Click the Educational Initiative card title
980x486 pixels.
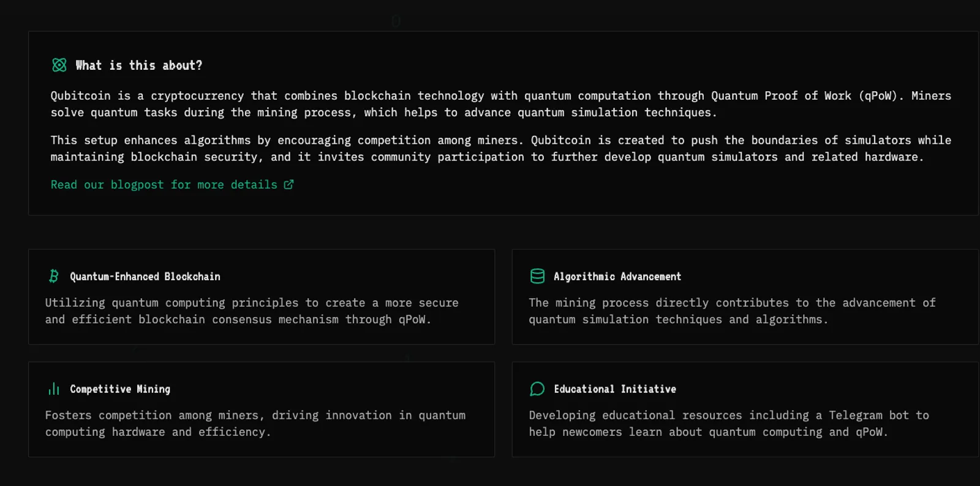coord(615,389)
